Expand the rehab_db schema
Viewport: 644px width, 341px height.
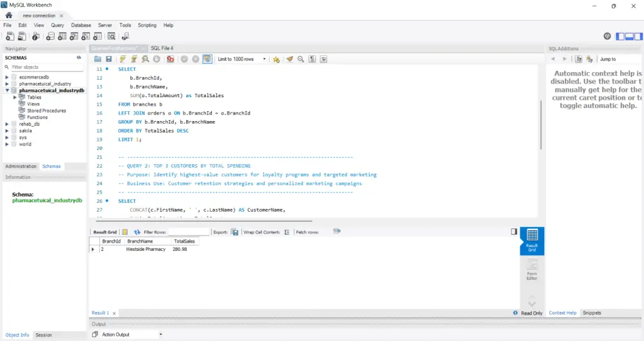click(7, 124)
